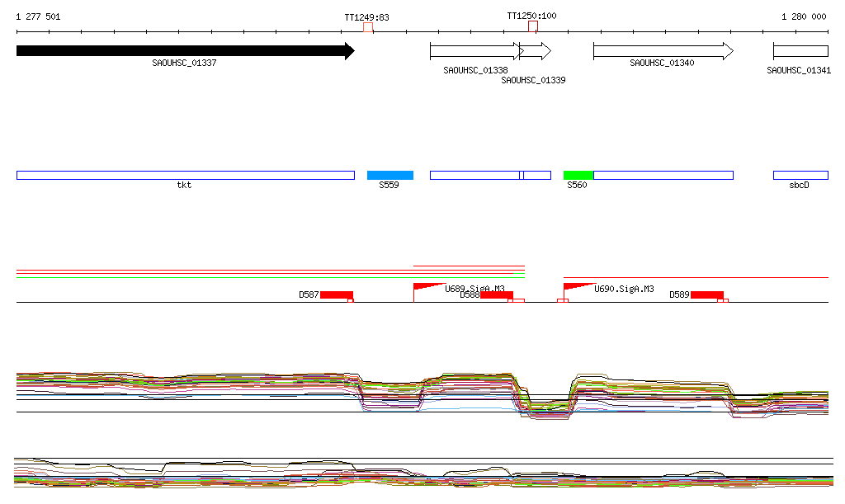Click the U690.SigA.M3 red promoter flag
845x504 pixels.
(x=578, y=286)
